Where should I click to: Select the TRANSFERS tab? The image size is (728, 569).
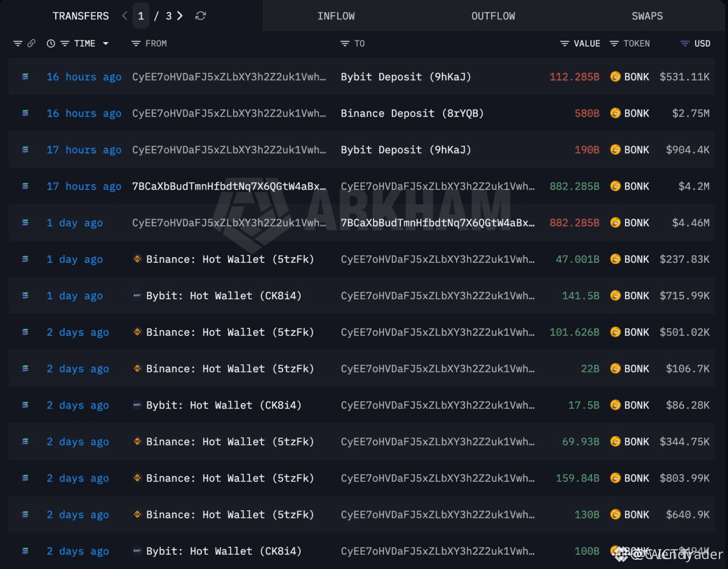tap(81, 16)
